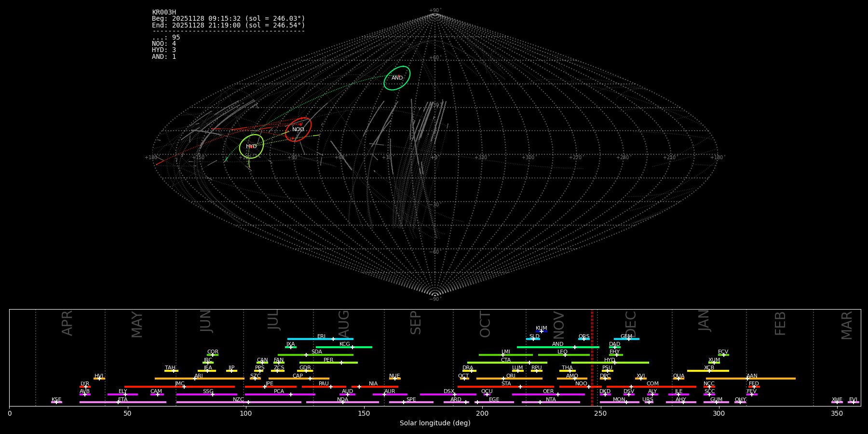Click the 'Solar longitude (deg)' axis label

435,423
